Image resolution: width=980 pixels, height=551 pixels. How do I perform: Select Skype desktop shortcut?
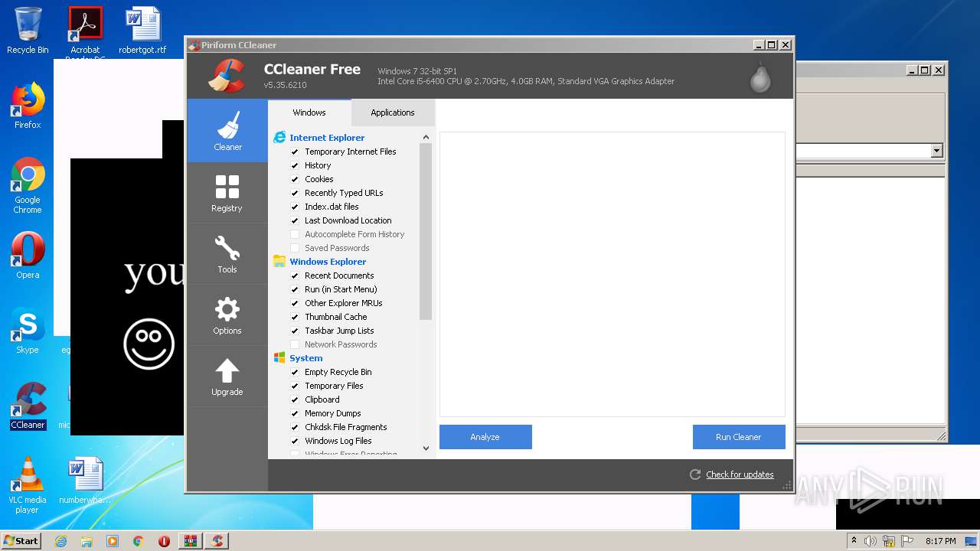point(28,331)
